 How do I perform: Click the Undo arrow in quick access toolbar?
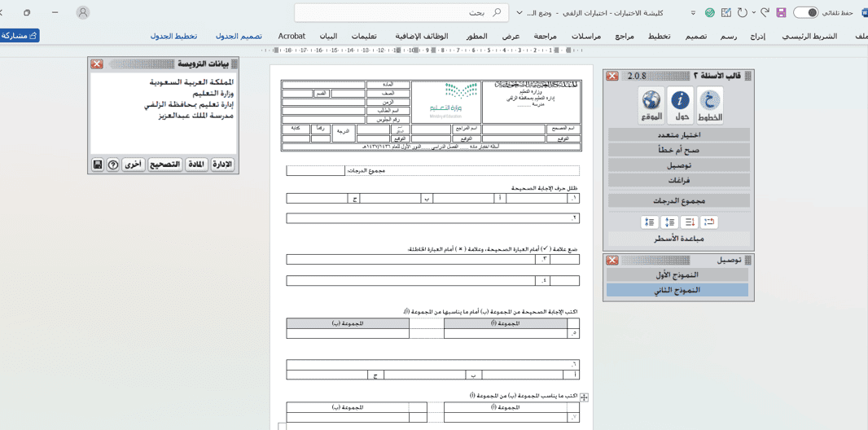(765, 13)
